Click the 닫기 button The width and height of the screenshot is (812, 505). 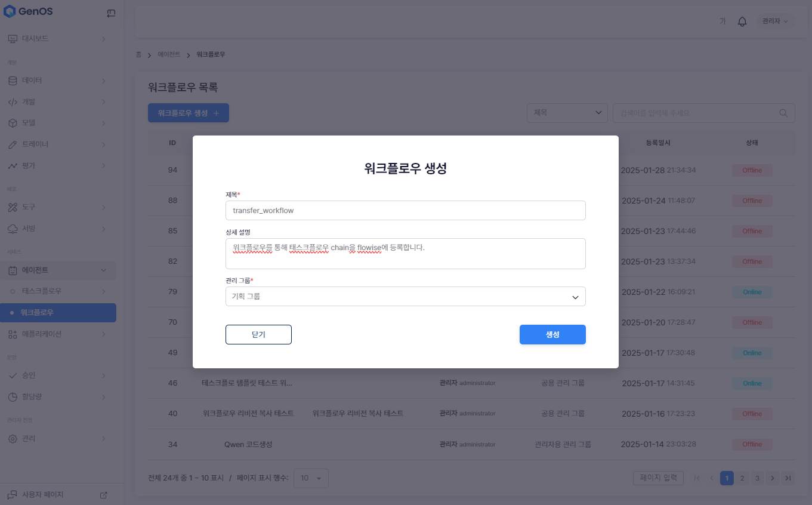[258, 335]
